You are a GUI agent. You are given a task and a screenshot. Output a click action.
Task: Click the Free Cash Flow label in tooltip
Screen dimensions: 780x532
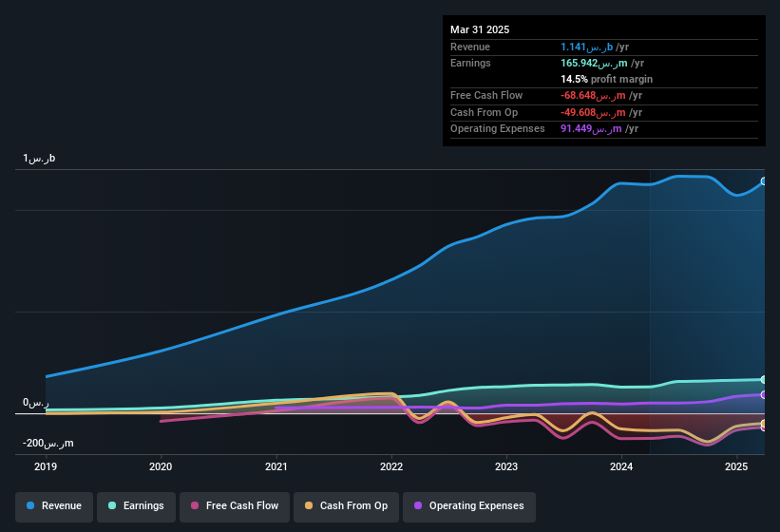486,95
